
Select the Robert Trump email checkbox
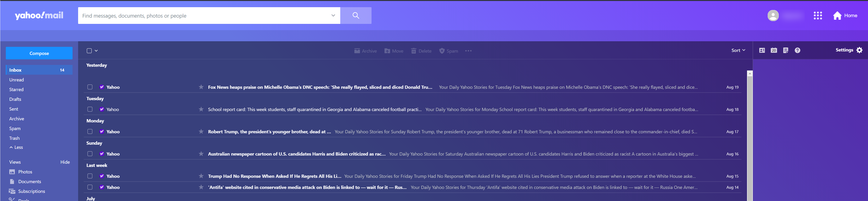[90, 131]
